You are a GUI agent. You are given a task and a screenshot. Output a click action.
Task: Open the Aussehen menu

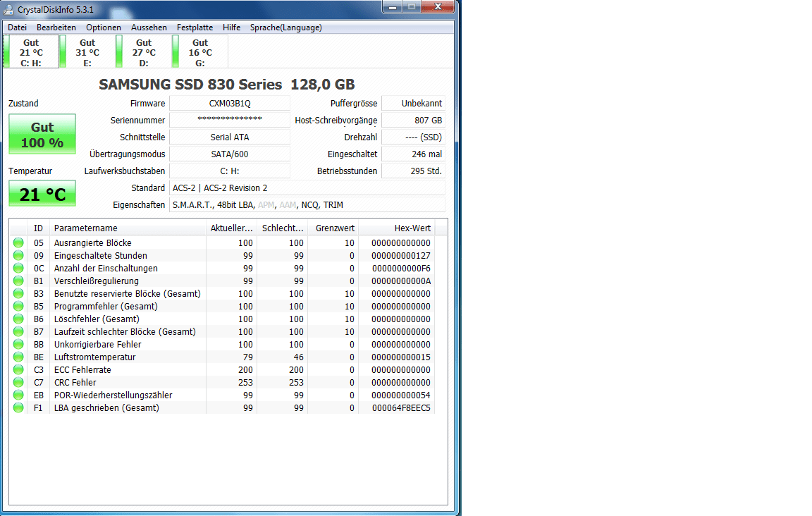(x=149, y=27)
